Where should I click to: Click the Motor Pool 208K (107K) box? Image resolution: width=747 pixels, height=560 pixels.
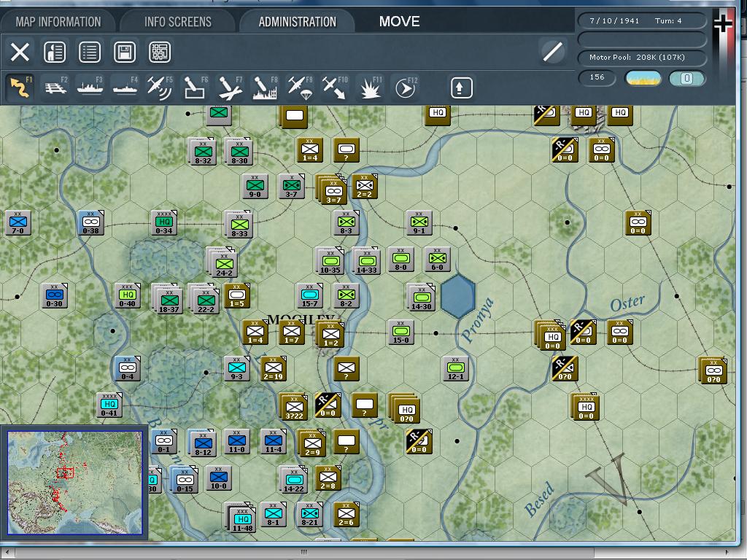pos(642,57)
